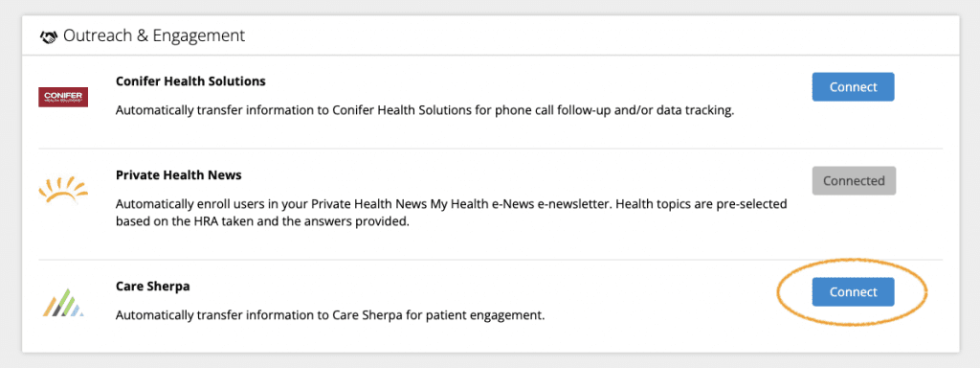
Task: Click the blank area right of Outreach header
Action: coord(600,36)
